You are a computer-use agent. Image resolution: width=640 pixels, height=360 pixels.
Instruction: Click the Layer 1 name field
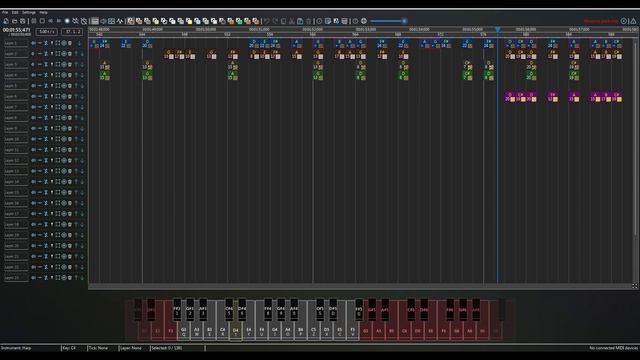16,43
